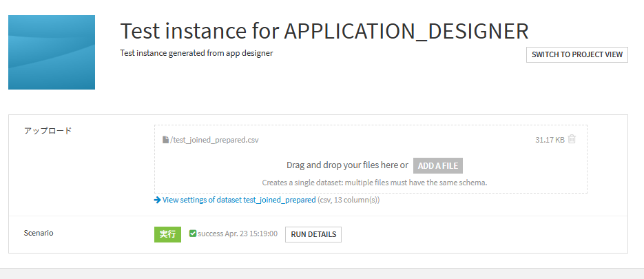This screenshot has height=279, width=644.
Task: Click the arrow icon before View settings
Action: [158, 200]
